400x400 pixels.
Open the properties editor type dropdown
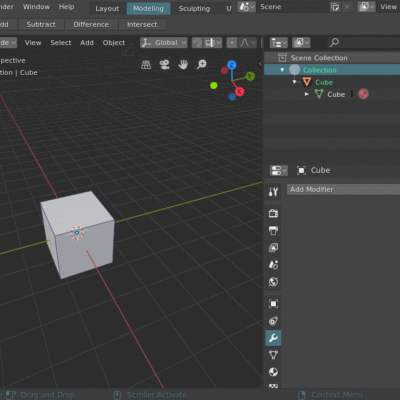click(x=279, y=170)
